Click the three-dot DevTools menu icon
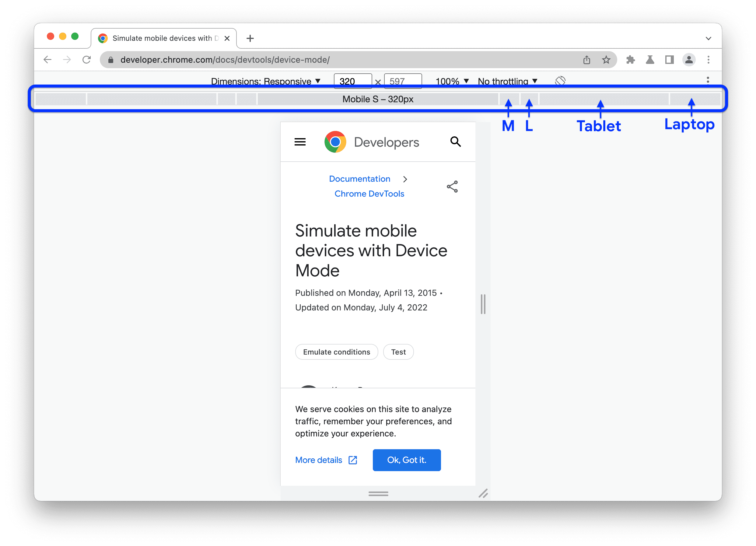Image resolution: width=756 pixels, height=546 pixels. [709, 82]
